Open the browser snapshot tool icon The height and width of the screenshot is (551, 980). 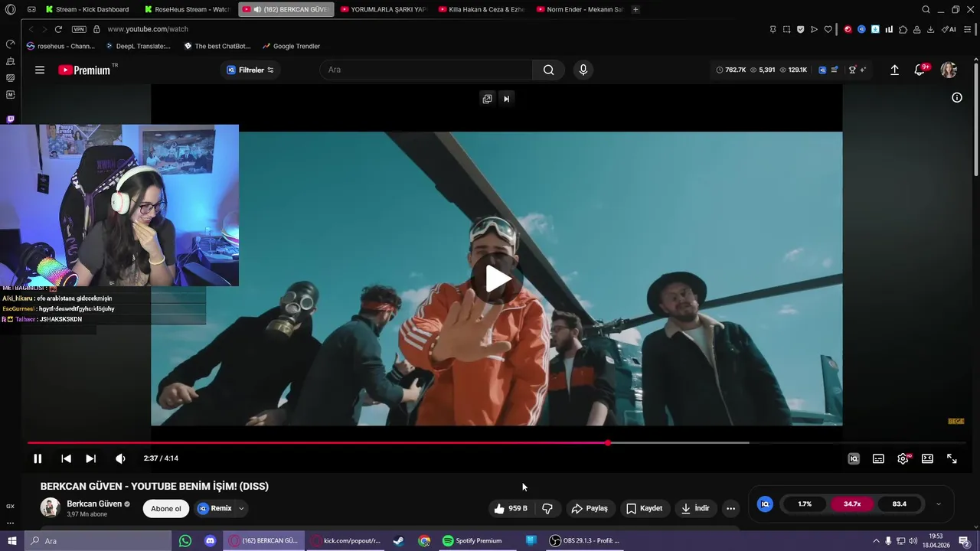786,29
